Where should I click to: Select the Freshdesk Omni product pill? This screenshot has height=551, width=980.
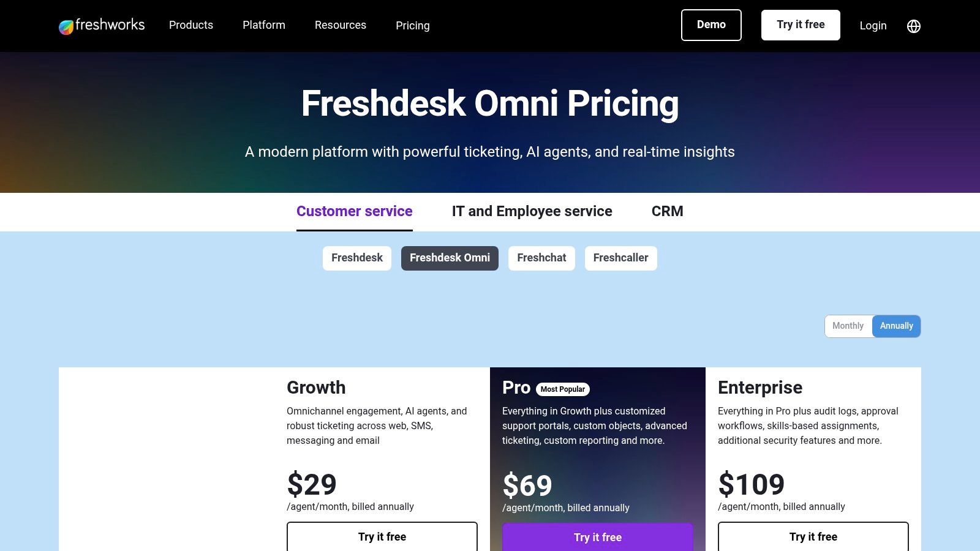point(450,258)
